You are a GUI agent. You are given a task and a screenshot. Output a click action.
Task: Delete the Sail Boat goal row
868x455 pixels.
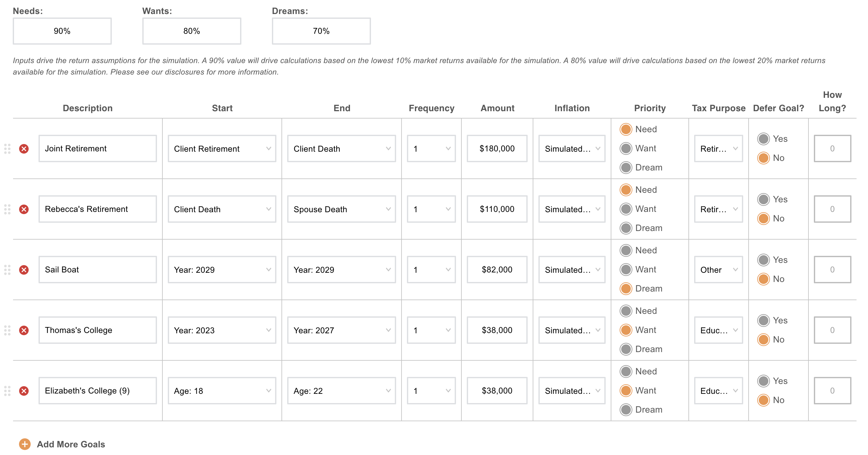click(x=24, y=270)
